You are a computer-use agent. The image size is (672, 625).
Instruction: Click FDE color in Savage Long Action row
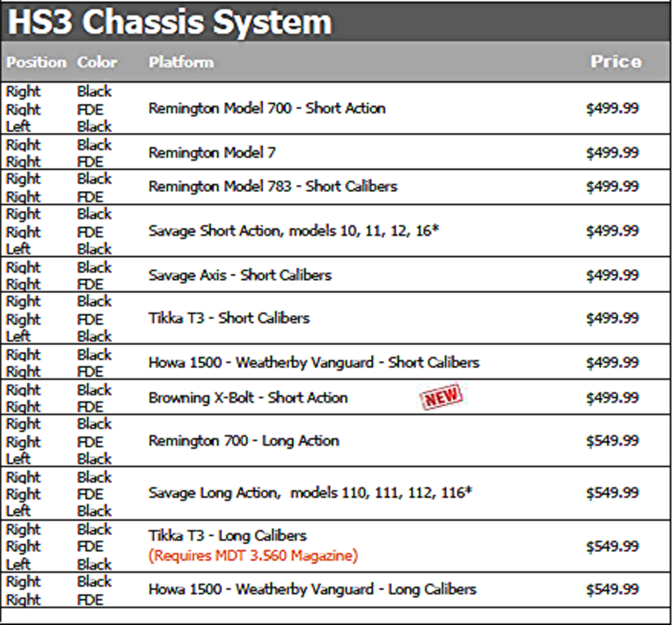[91, 494]
